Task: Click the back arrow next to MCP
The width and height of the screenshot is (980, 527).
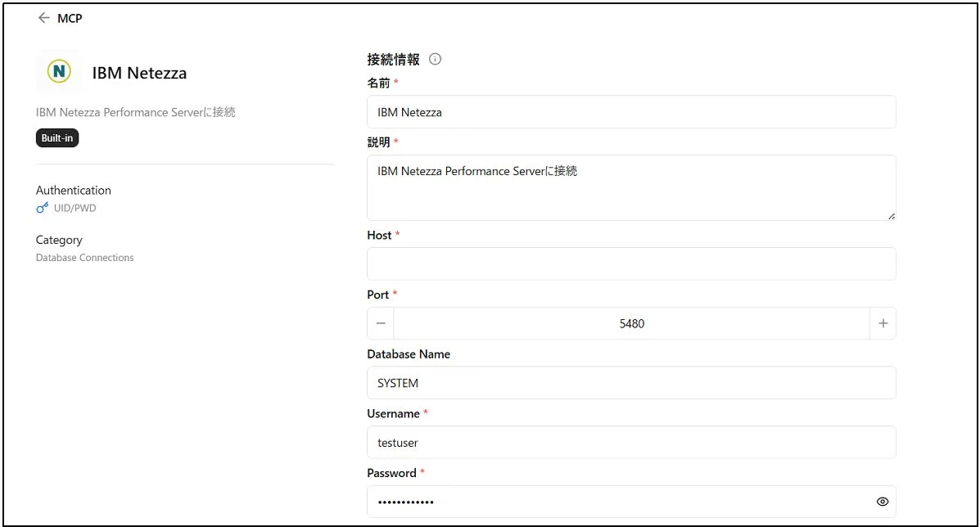Action: 43,18
